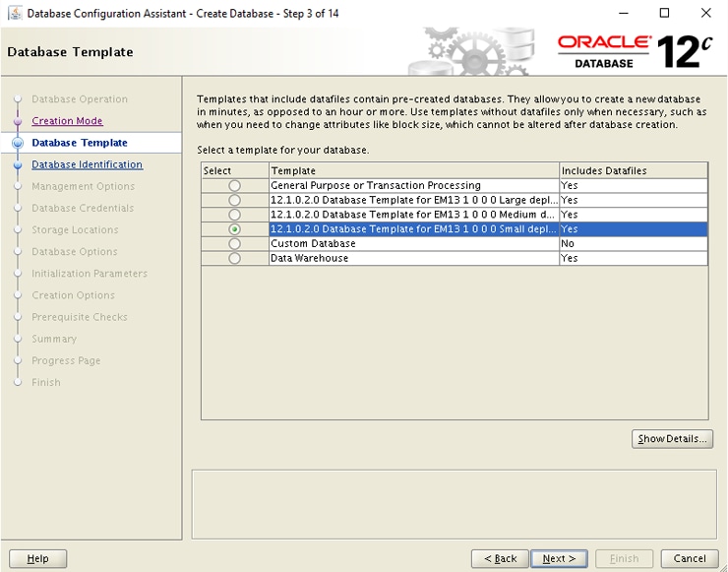This screenshot has height=572, width=728.
Task: Click the Database Identification step marker dot
Action: [x=18, y=165]
